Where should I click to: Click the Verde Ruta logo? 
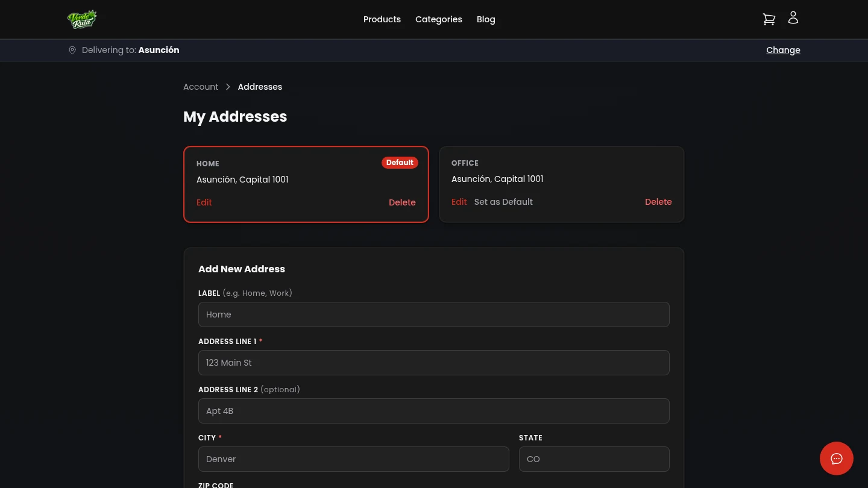click(x=83, y=19)
